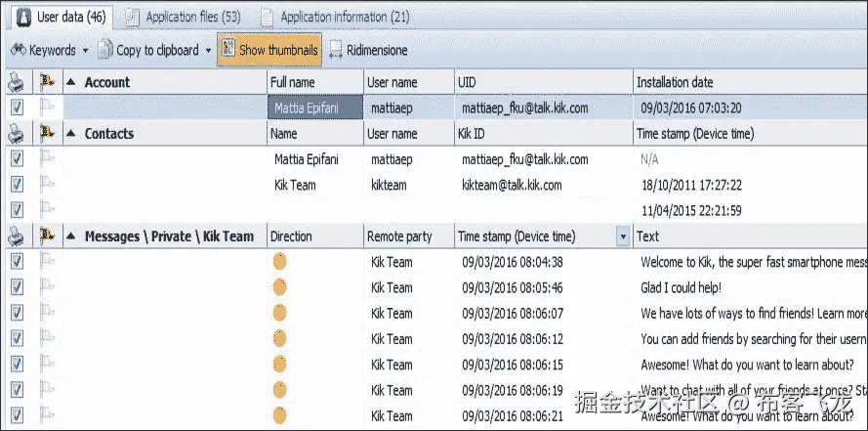The height and width of the screenshot is (431, 868).
Task: Click the direction icon of the 08:05:46 message
Action: click(x=280, y=287)
